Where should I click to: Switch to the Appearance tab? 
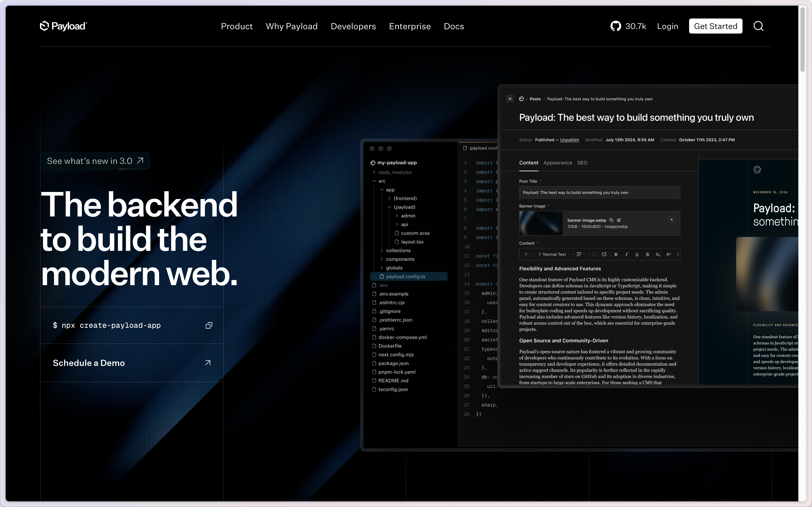coord(557,163)
